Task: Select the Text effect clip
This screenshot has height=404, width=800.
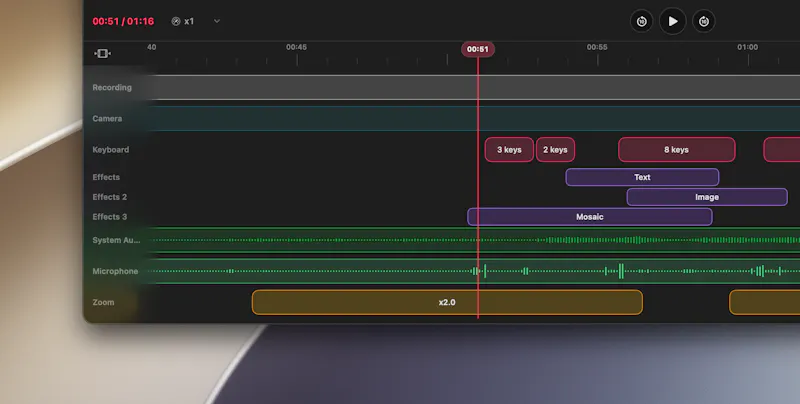Action: [x=642, y=178]
